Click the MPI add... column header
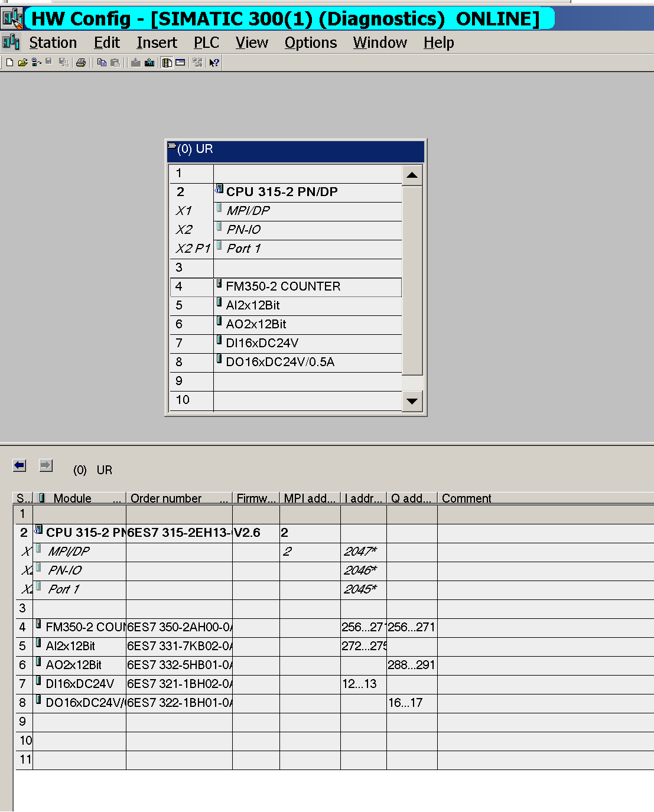 [310, 498]
